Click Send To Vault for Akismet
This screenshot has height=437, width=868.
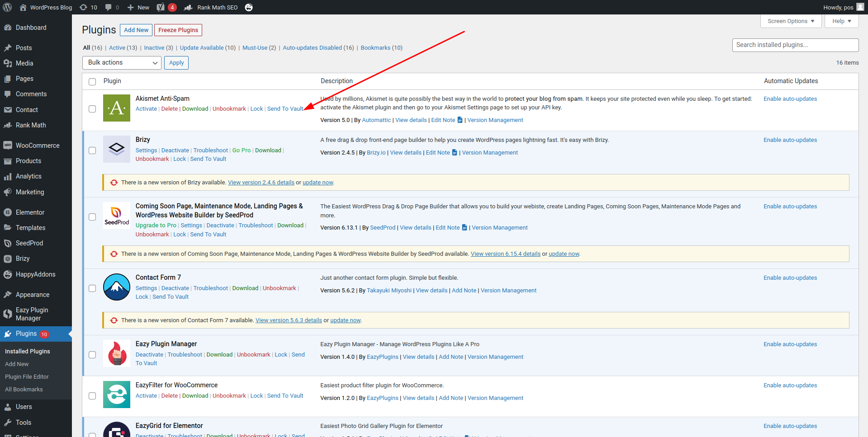click(x=285, y=109)
